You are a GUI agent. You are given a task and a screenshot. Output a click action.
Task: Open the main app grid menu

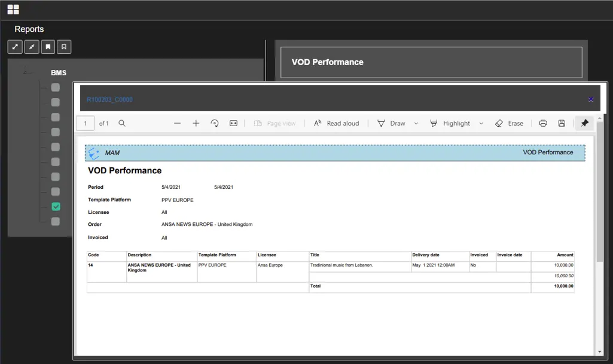[13, 10]
